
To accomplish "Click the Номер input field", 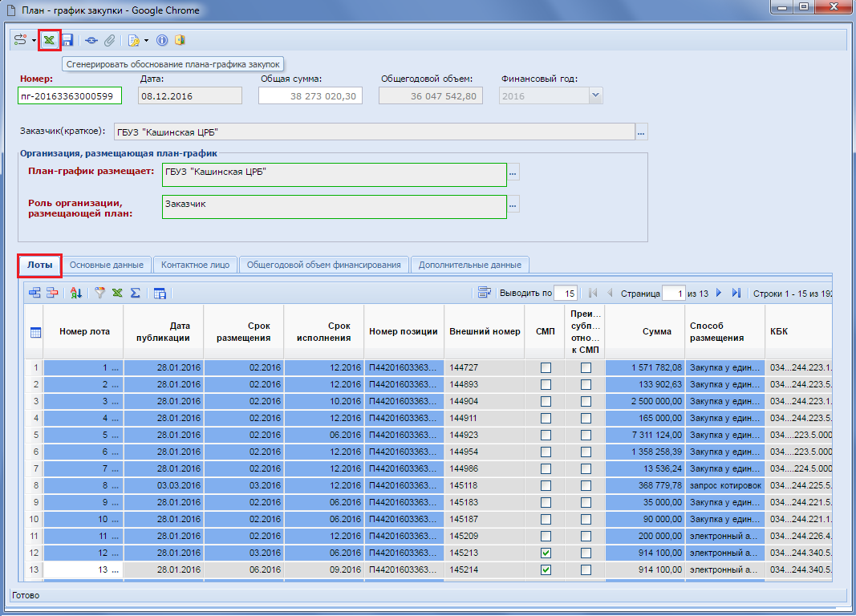I will tap(69, 96).
